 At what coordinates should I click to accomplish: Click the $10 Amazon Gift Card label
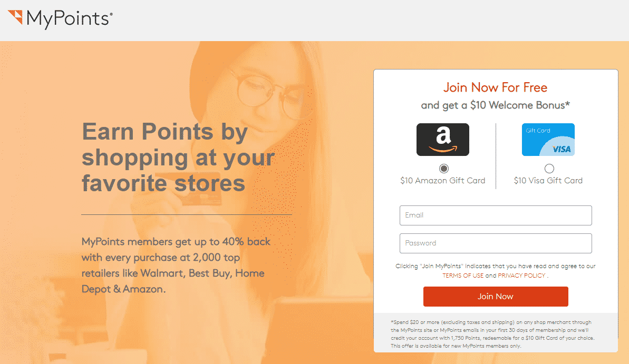[x=443, y=181]
